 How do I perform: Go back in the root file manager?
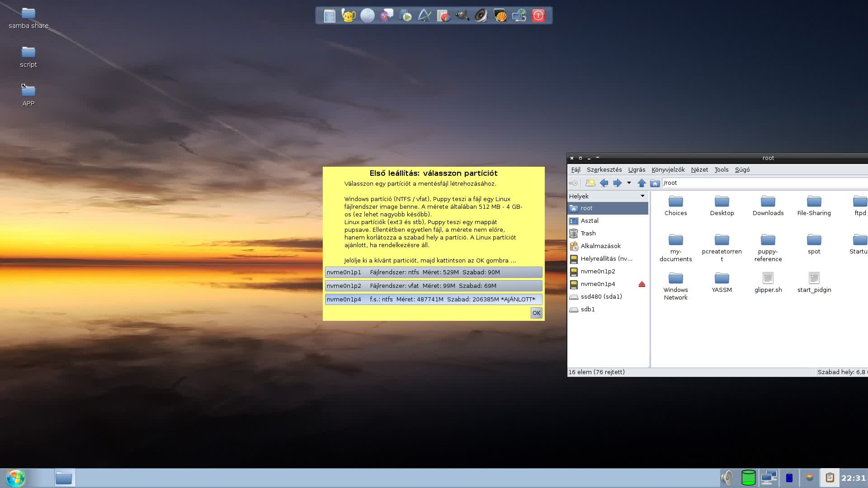tap(604, 183)
